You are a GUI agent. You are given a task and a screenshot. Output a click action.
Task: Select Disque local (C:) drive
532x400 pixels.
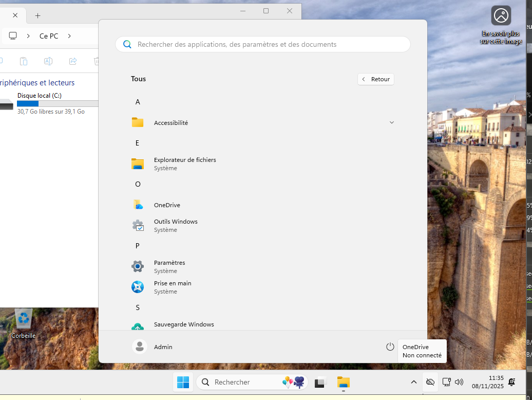(x=49, y=103)
